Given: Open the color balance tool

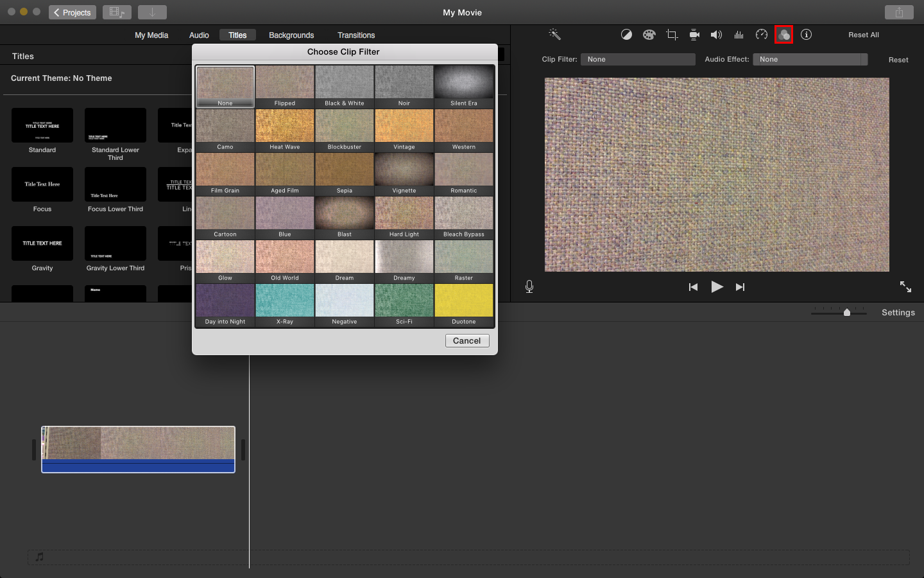Looking at the screenshot, I should click(x=626, y=35).
